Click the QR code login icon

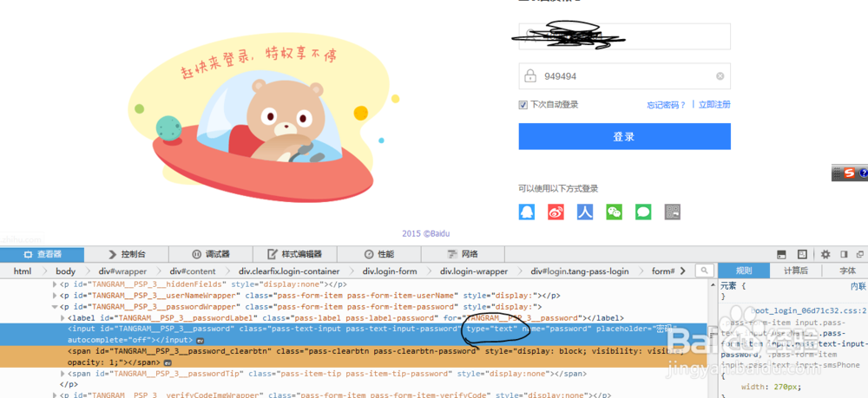(x=672, y=212)
